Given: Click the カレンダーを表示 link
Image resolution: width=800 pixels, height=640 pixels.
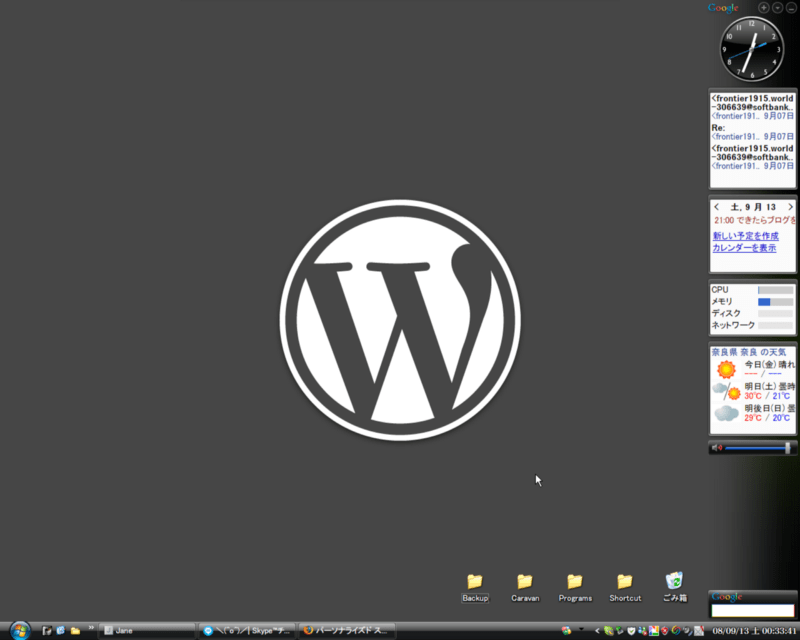Looking at the screenshot, I should 744,247.
